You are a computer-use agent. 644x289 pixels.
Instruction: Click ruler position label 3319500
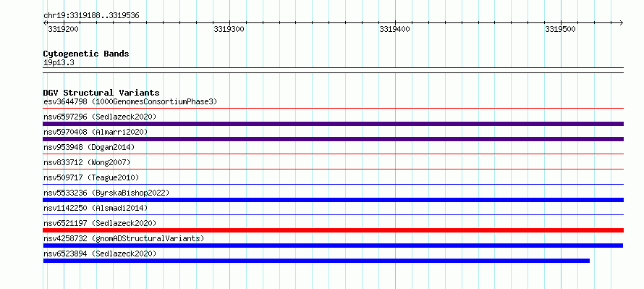[560, 29]
